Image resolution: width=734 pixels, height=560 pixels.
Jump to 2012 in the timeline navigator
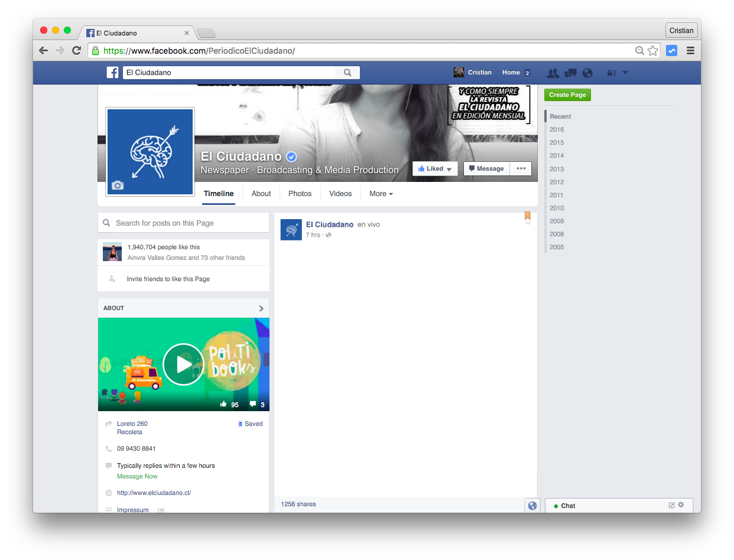pos(557,182)
